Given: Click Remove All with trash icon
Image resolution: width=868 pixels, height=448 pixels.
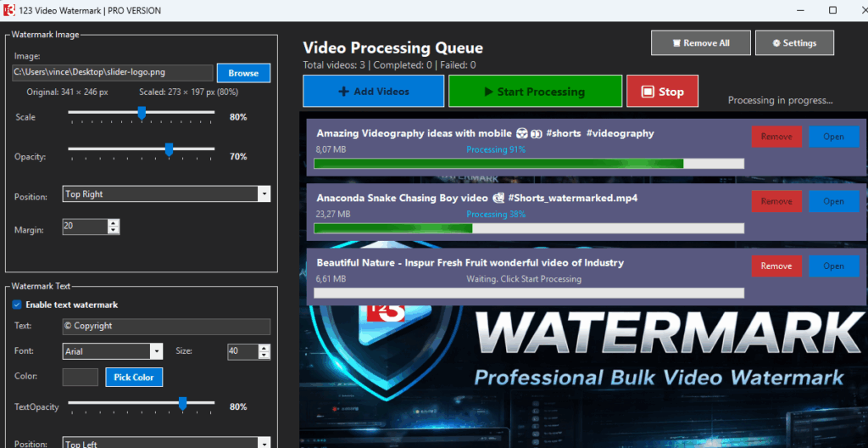Looking at the screenshot, I should 700,43.
